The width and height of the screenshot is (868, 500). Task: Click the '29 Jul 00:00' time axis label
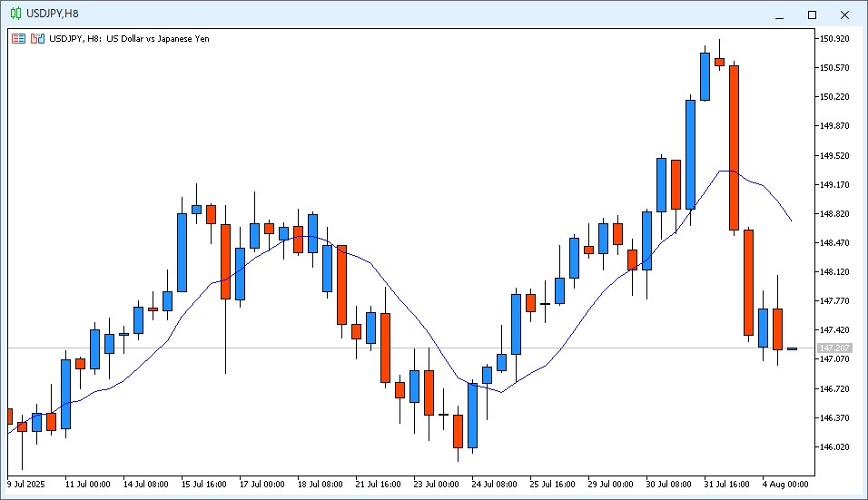tap(610, 484)
